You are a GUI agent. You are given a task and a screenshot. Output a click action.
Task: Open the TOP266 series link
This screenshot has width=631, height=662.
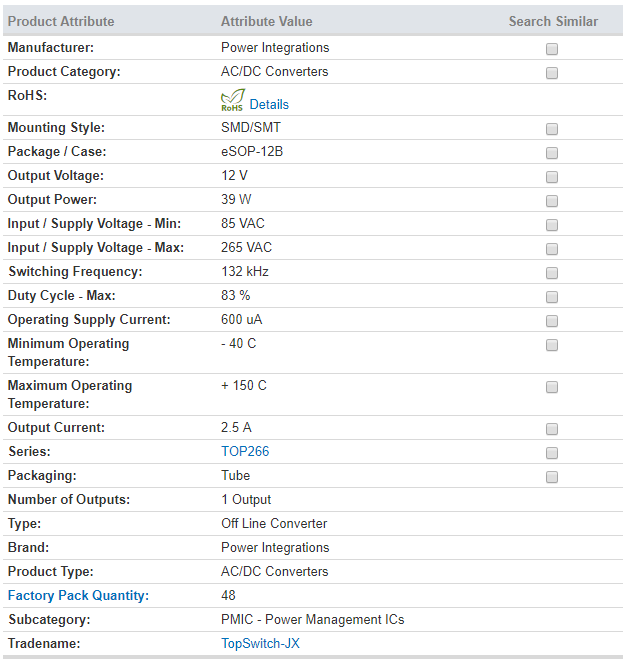245,451
